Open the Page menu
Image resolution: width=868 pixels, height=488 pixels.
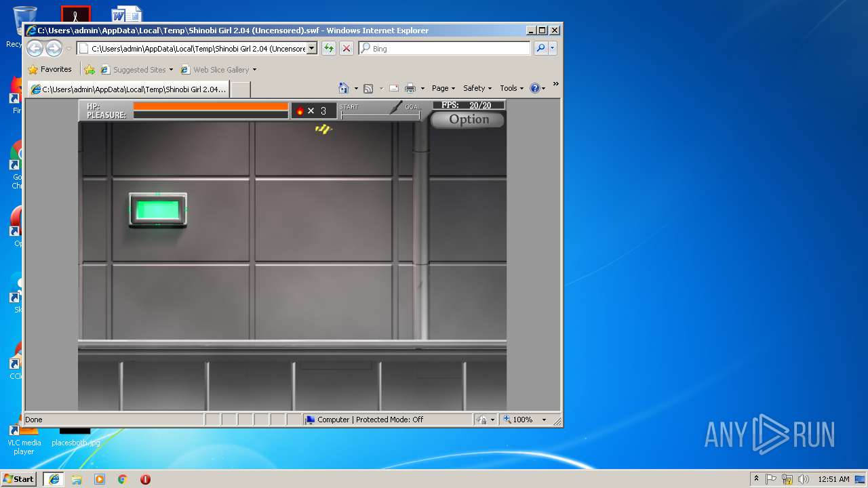pyautogui.click(x=443, y=88)
